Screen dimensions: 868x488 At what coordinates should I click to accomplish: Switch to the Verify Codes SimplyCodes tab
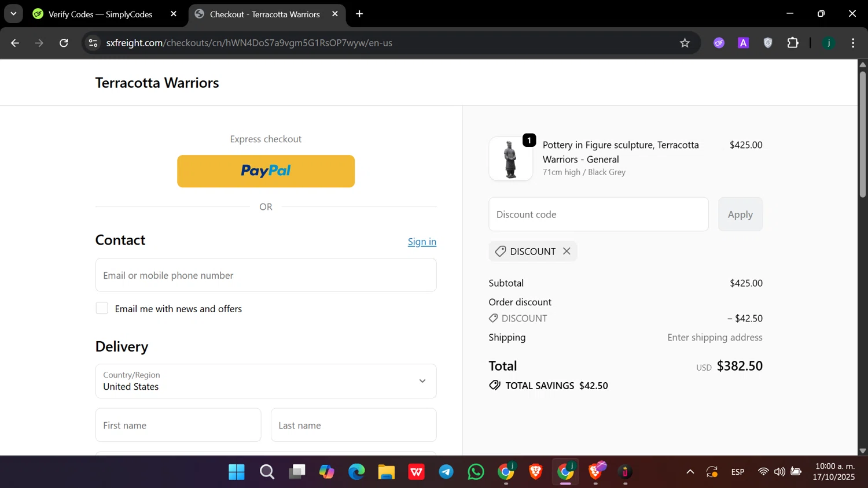[100, 14]
